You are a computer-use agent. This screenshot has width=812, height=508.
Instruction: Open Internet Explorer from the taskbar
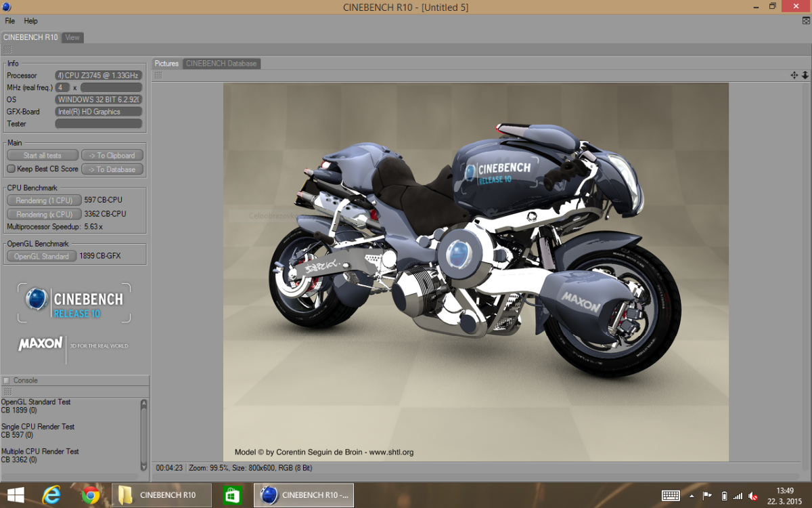52,495
